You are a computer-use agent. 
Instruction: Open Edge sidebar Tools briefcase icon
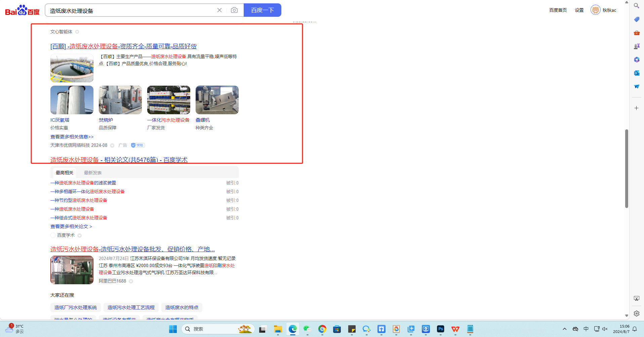(637, 33)
